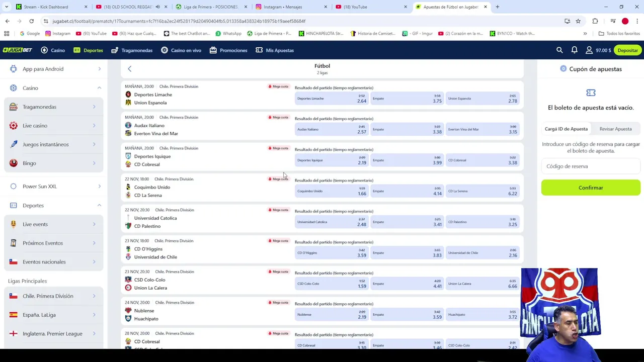Bet on Everton Vina del Mar 3.15
Viewport: 644px width, 362px height.
[482, 129]
